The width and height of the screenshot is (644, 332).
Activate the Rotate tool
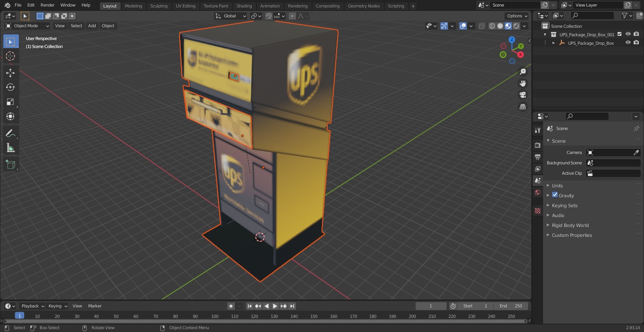10,87
